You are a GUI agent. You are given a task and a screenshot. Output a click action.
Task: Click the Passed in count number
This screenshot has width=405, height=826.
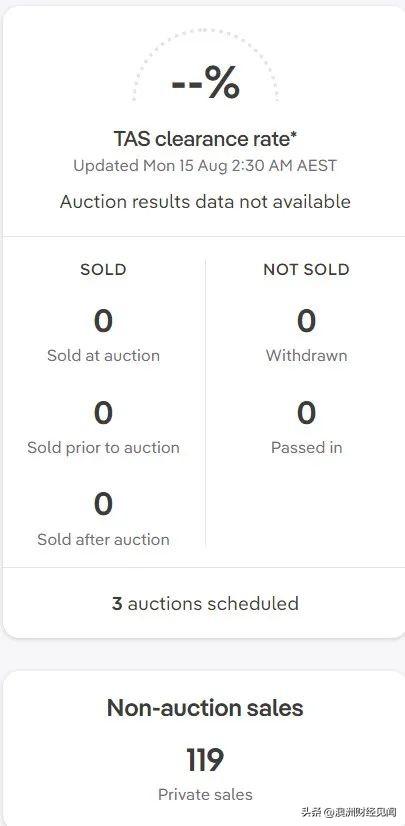(307, 414)
